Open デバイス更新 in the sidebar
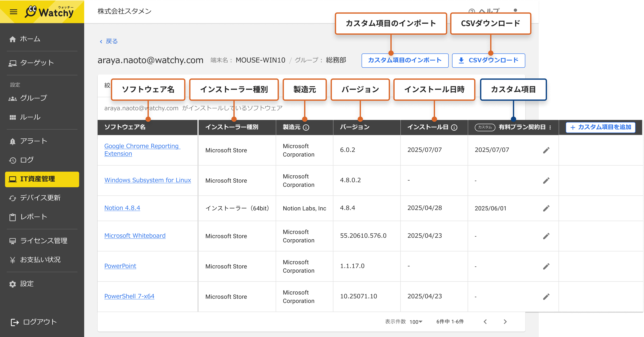 pos(35,198)
